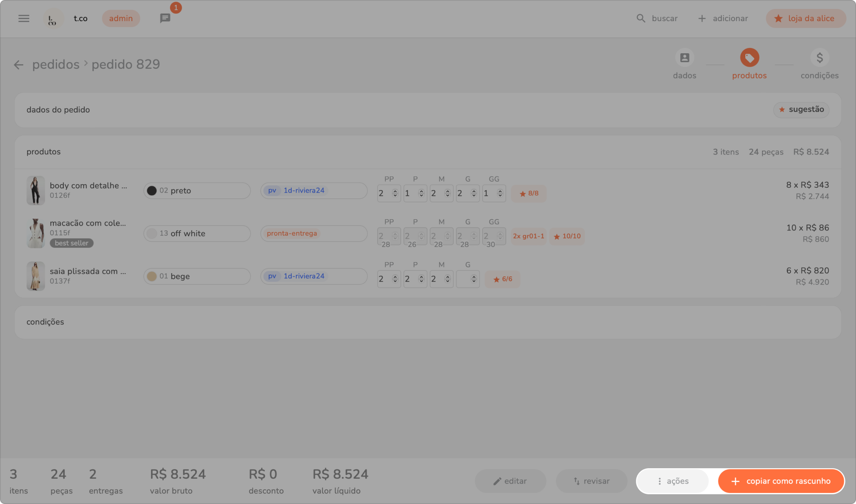Open the hamburger menu
Viewport: 856px width, 504px height.
tap(24, 18)
